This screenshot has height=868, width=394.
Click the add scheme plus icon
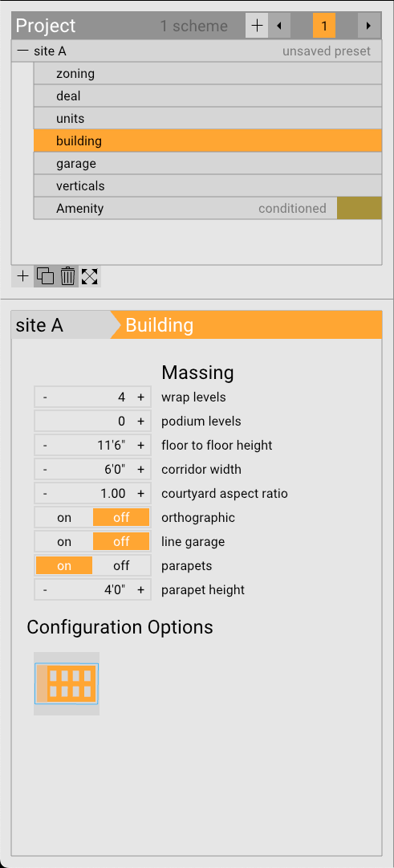tap(257, 26)
